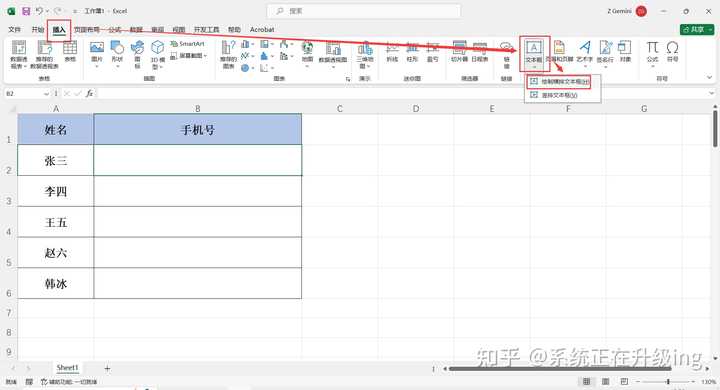Click into the formula bar field
This screenshot has height=390, width=720.
(402, 93)
